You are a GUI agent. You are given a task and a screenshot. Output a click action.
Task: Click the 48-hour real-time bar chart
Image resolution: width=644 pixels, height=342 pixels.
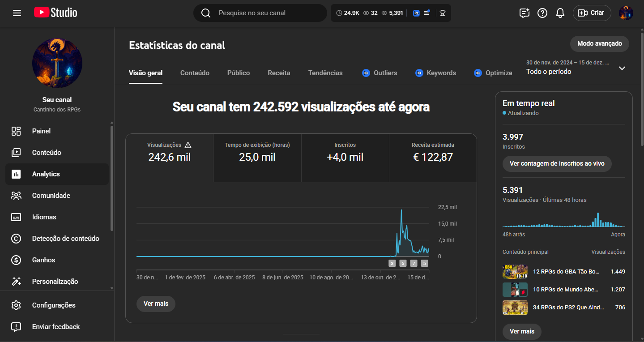coord(564,220)
